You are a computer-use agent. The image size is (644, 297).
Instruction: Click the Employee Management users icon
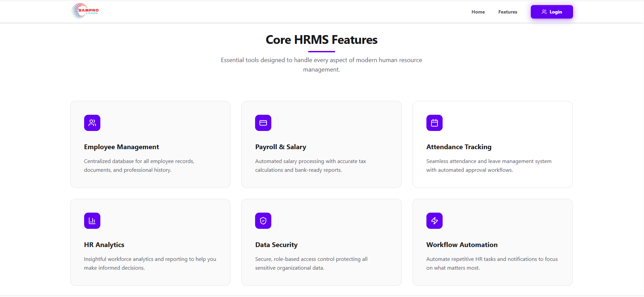92,123
